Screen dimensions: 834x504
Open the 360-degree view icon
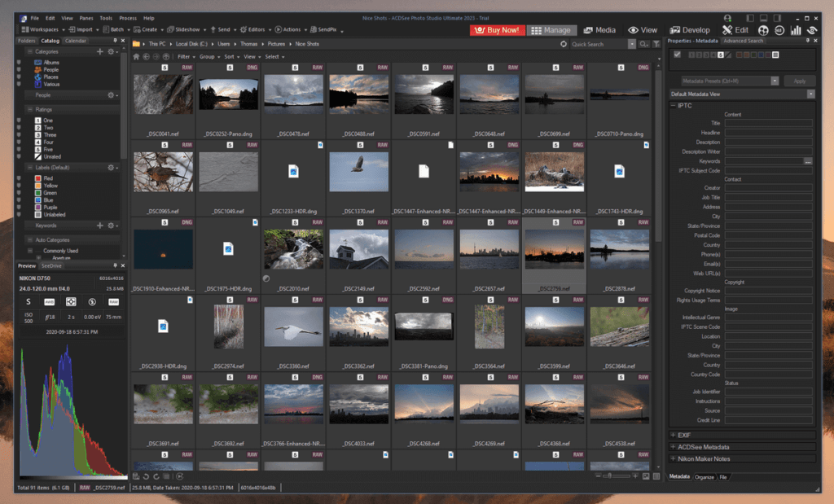point(780,30)
